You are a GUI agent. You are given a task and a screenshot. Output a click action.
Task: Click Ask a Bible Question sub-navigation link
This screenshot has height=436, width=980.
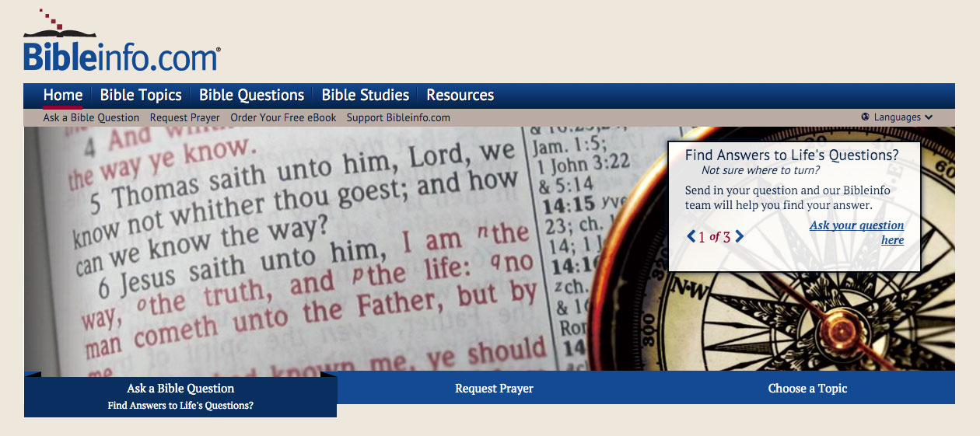[92, 117]
